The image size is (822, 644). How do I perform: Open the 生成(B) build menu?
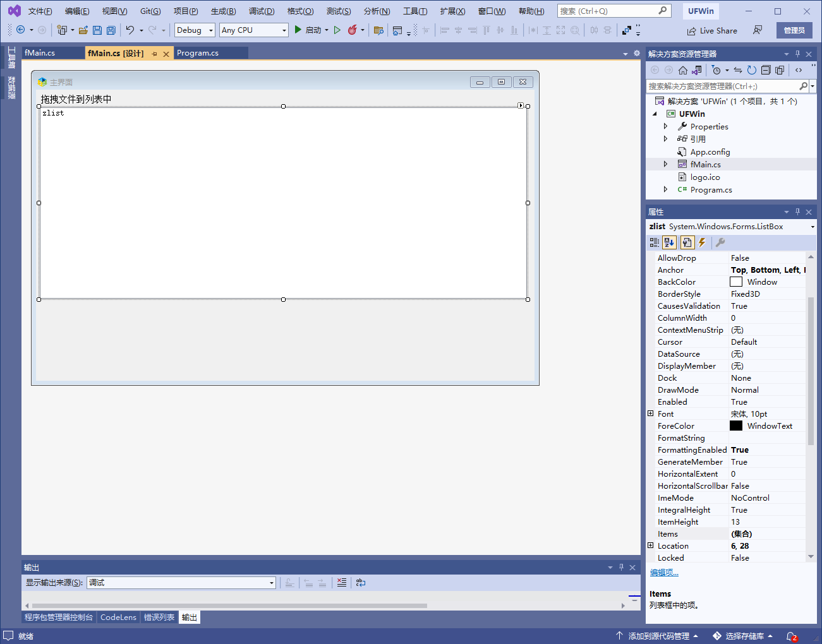tap(223, 11)
